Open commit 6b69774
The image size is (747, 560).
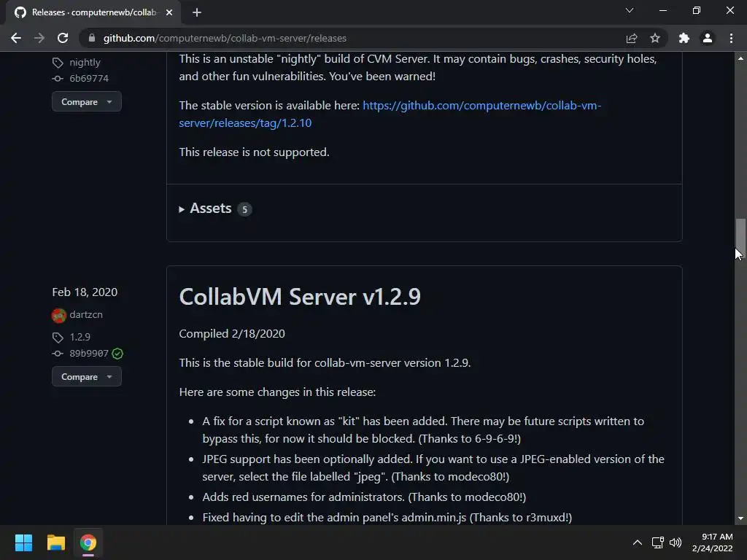click(89, 79)
